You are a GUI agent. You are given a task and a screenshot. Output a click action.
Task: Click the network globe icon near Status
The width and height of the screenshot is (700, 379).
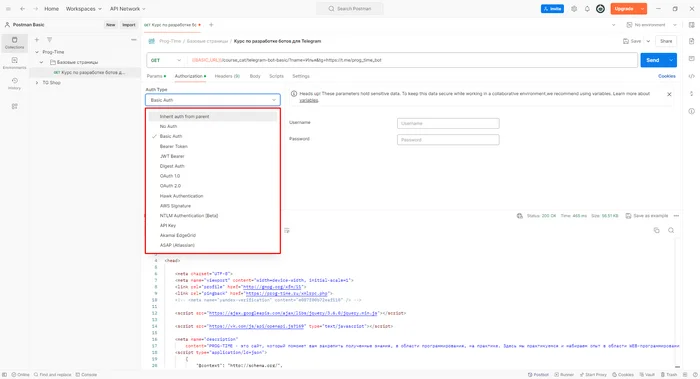(520, 216)
